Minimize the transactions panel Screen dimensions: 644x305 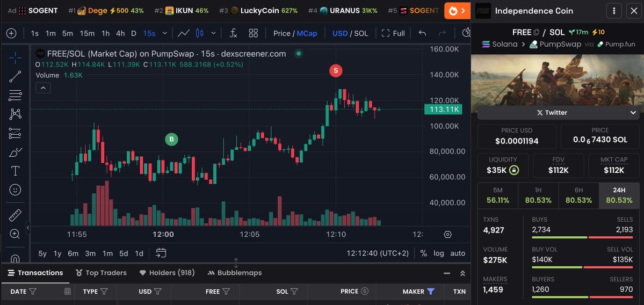447,273
